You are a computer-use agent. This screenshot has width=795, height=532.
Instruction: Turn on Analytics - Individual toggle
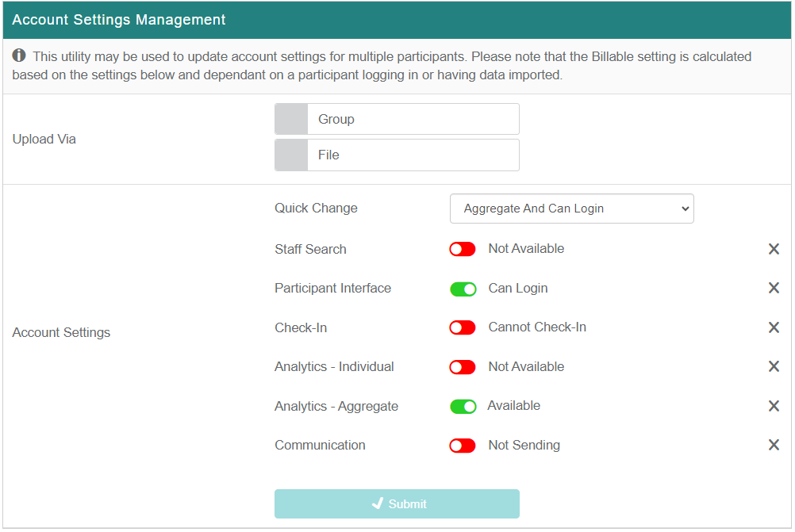tap(463, 367)
